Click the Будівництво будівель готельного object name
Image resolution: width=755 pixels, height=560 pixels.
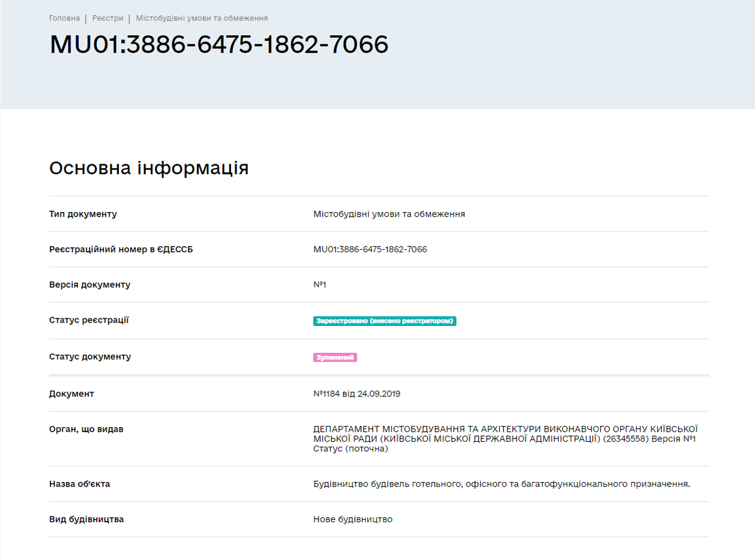[x=502, y=484]
